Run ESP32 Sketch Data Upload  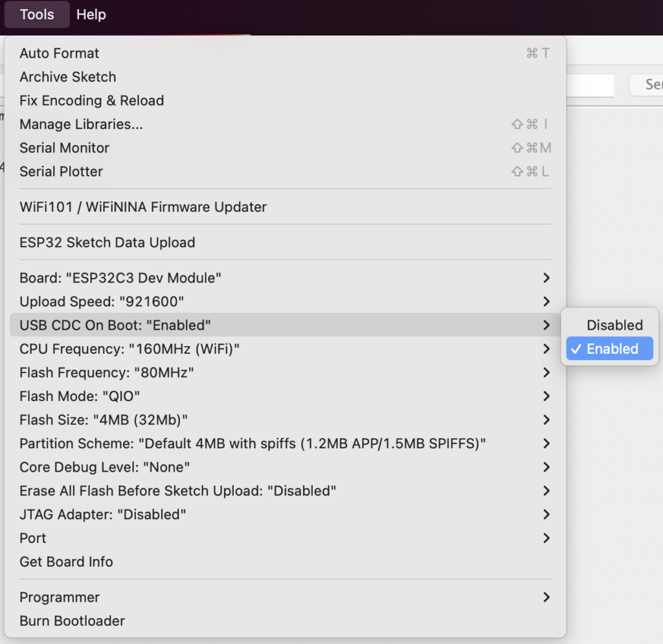pyautogui.click(x=285, y=242)
